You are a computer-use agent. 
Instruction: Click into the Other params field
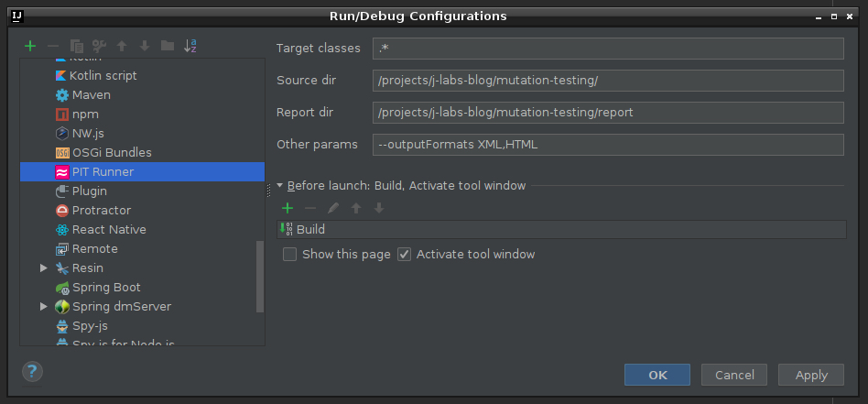608,145
